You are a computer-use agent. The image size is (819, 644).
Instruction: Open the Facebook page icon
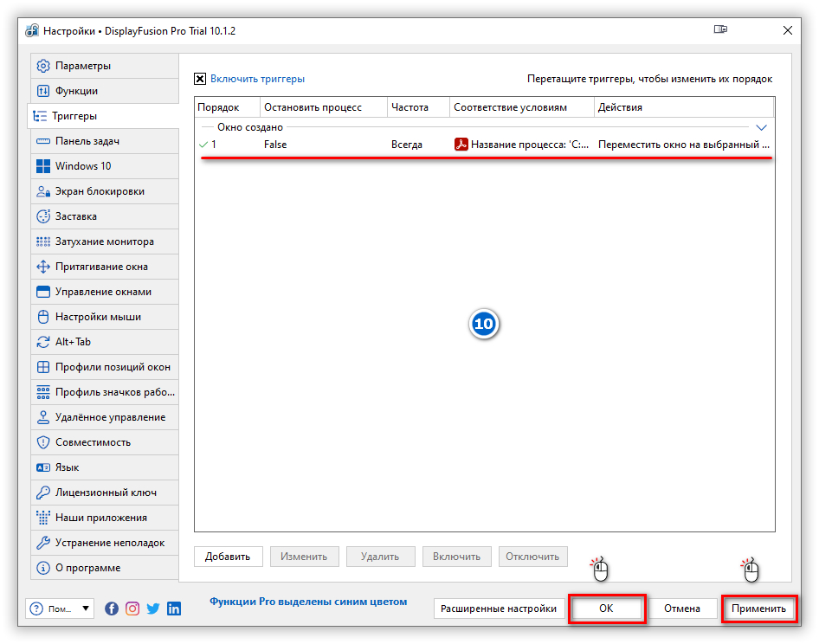point(112,609)
